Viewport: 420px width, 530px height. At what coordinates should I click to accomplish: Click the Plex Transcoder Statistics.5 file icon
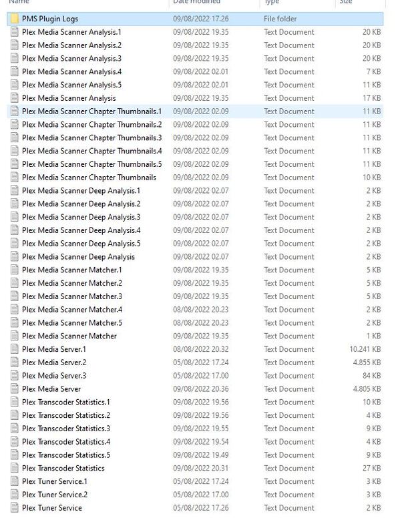(x=15, y=455)
